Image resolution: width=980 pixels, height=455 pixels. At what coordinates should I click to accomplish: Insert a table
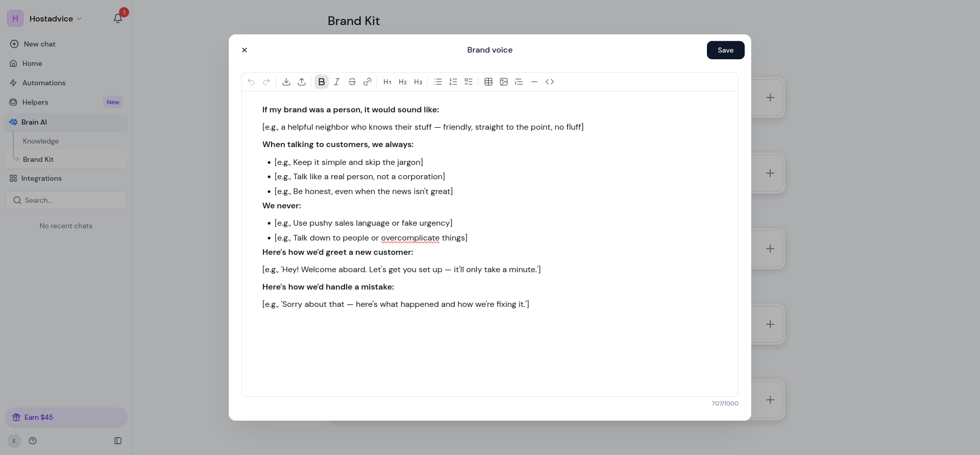(488, 82)
